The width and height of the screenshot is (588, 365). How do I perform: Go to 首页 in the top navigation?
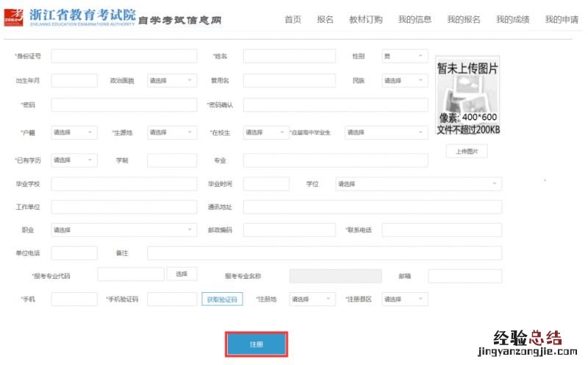click(293, 20)
